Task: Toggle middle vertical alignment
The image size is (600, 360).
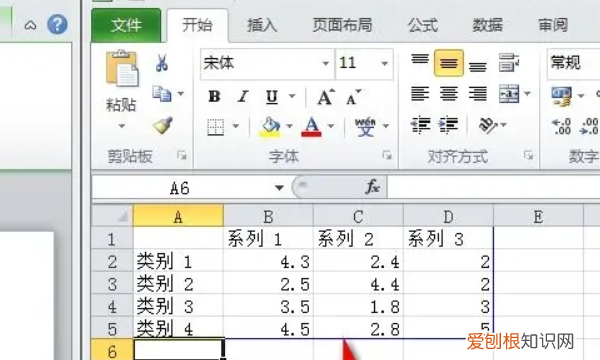Action: click(448, 63)
